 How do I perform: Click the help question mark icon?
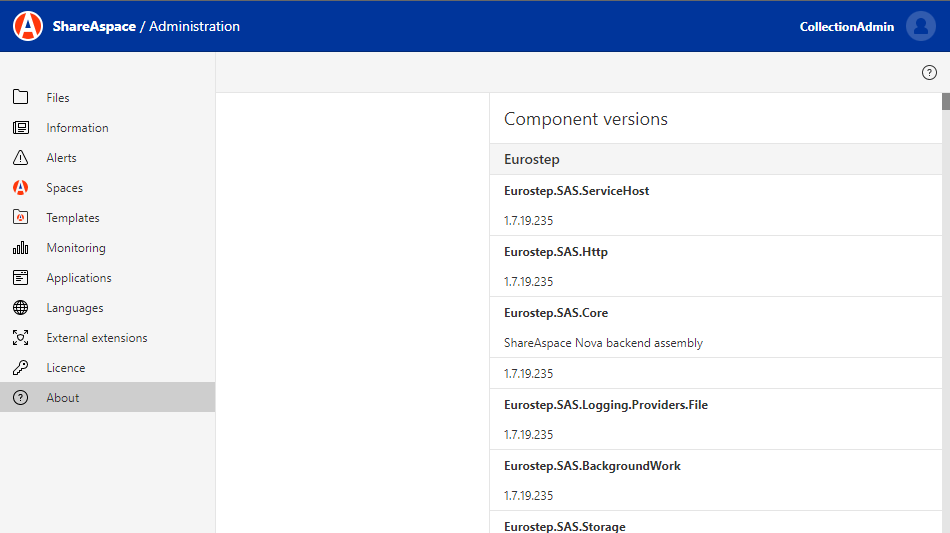coord(929,72)
